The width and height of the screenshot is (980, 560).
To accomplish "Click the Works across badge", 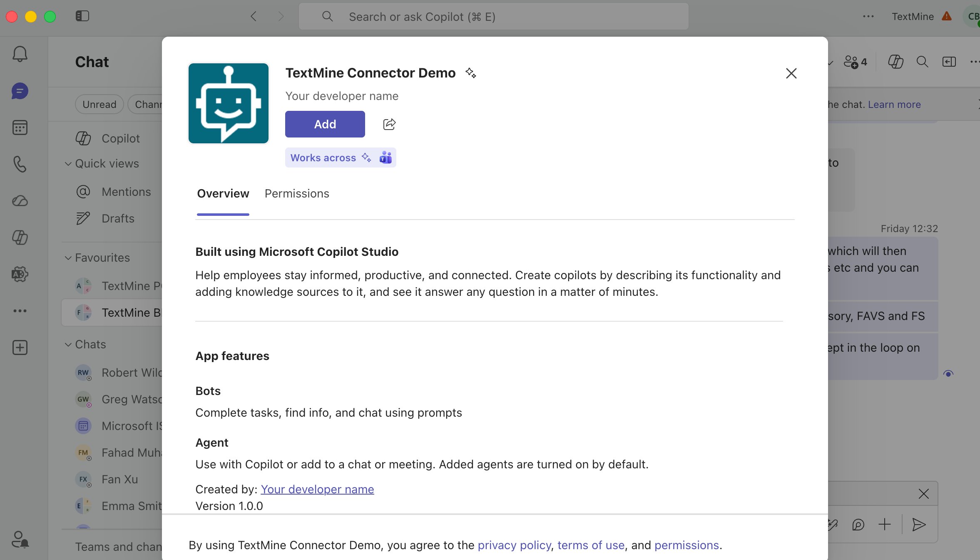I will 341,157.
